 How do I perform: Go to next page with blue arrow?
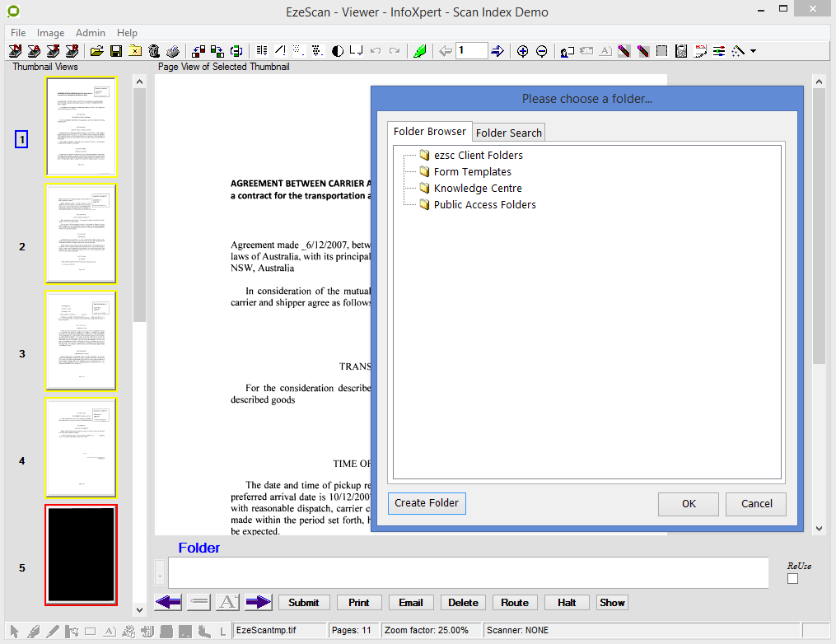pyautogui.click(x=497, y=51)
